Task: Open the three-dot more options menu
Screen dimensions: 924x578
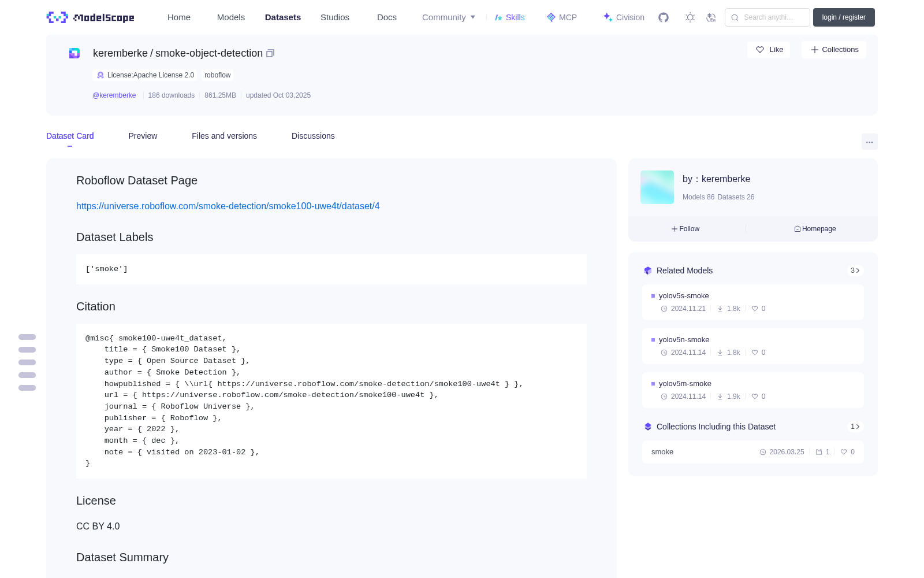Action: pos(870,142)
